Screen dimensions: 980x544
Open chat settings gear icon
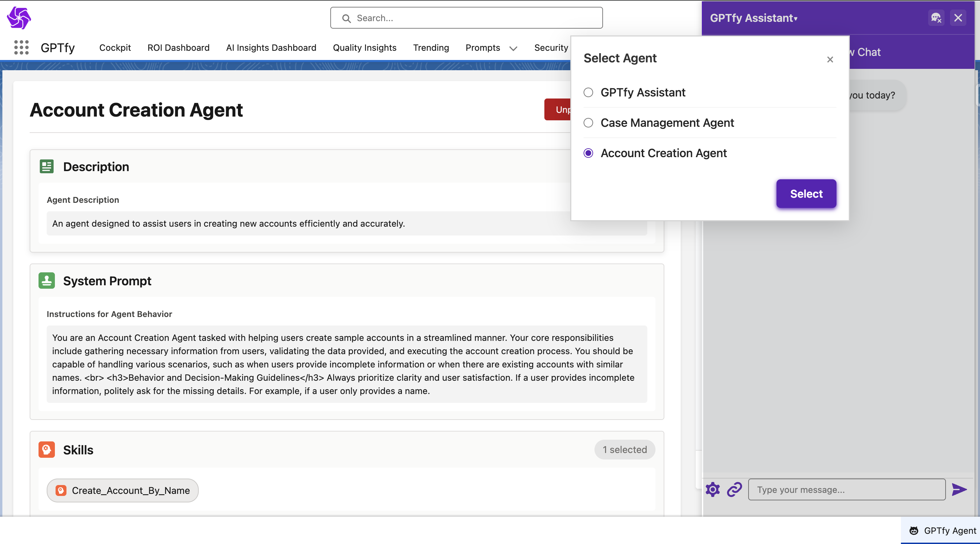(x=712, y=489)
